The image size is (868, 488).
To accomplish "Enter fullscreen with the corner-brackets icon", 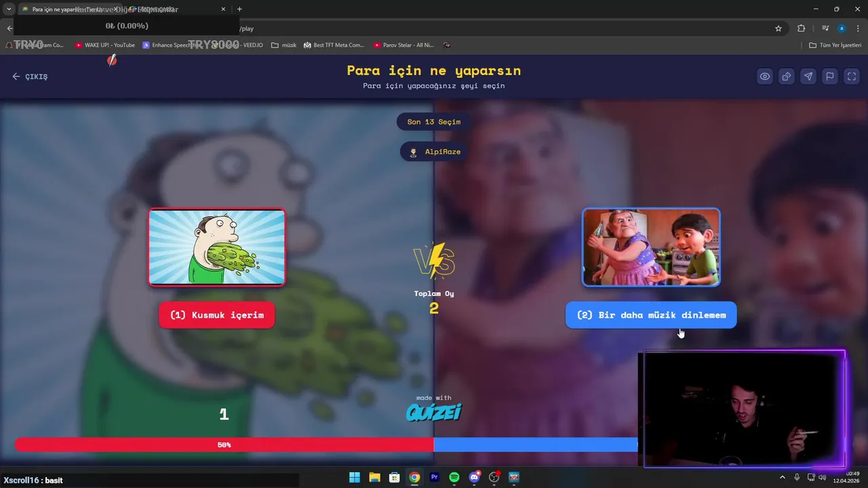I will pyautogui.click(x=852, y=77).
